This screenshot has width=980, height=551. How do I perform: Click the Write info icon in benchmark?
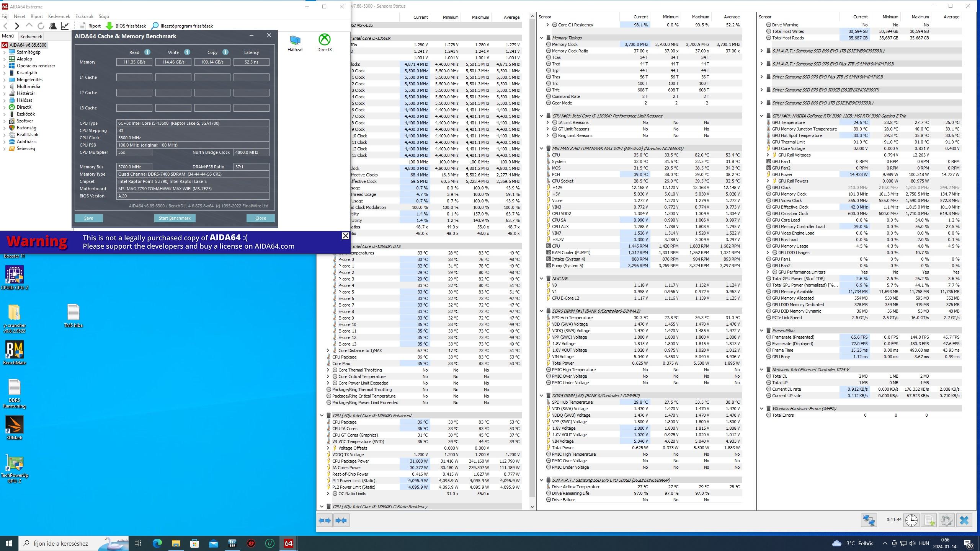[187, 52]
